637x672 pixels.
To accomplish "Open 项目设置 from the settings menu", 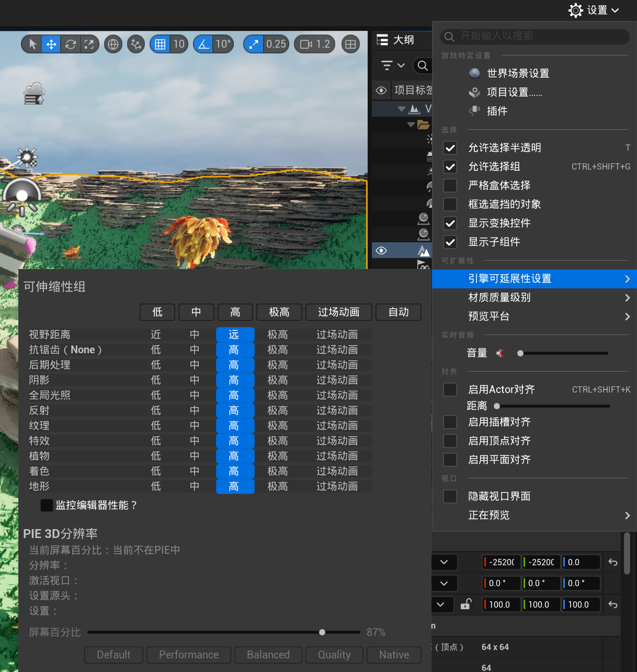I will point(514,92).
